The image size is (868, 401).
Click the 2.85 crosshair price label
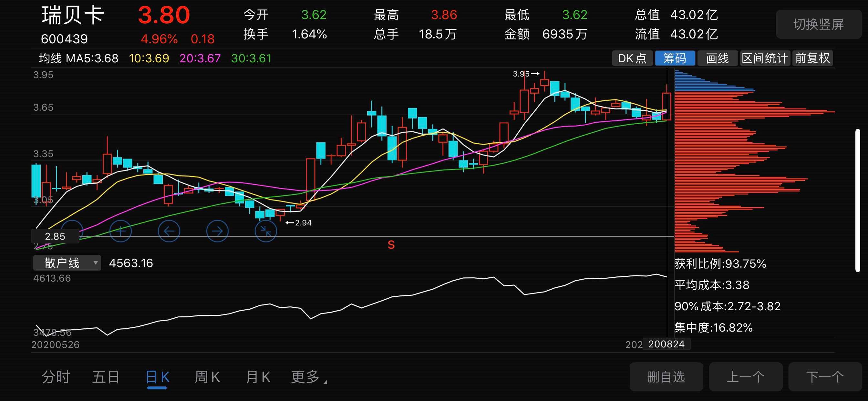coord(55,236)
